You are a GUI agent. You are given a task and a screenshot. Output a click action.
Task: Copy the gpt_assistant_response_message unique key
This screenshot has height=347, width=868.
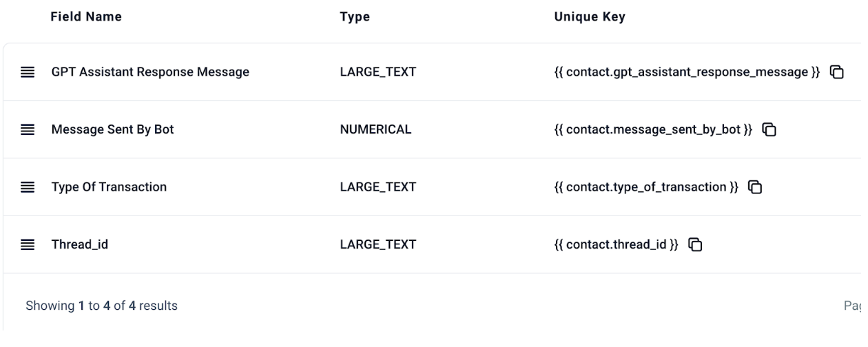tap(837, 72)
